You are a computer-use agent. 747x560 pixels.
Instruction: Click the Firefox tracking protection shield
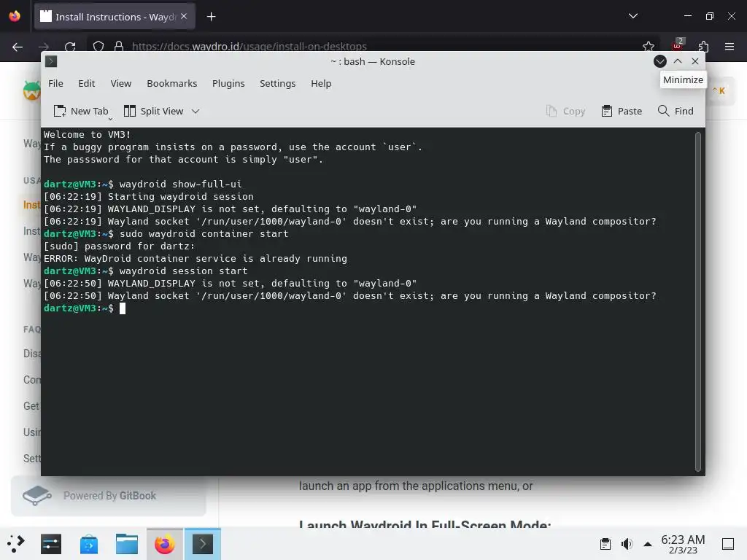click(x=98, y=47)
